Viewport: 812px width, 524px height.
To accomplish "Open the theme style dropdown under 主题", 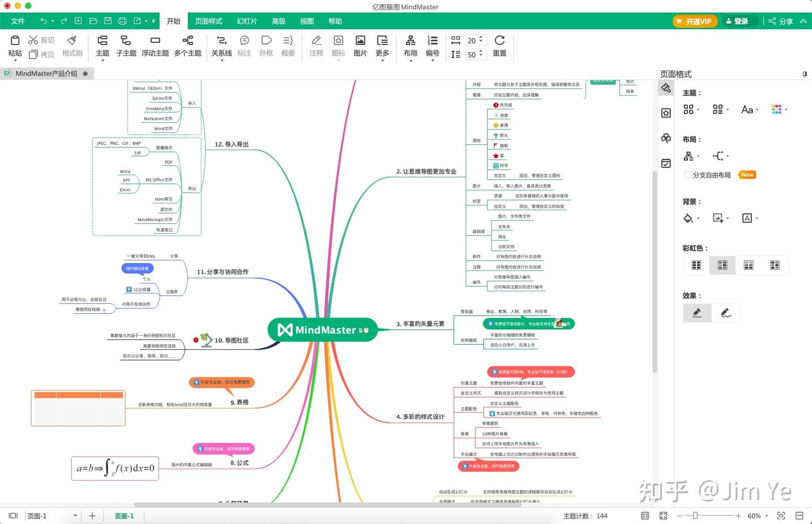I will (691, 109).
